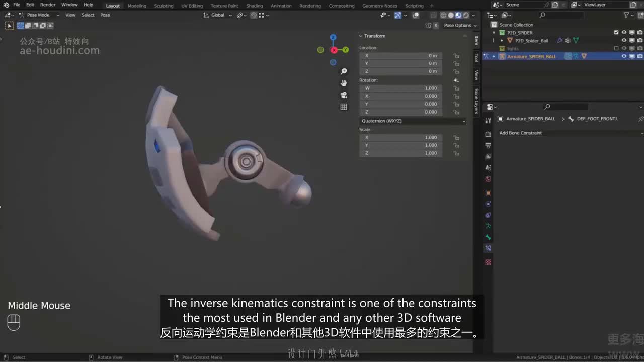Check the lights collection checkbox
This screenshot has height=362, width=644.
pyautogui.click(x=616, y=48)
